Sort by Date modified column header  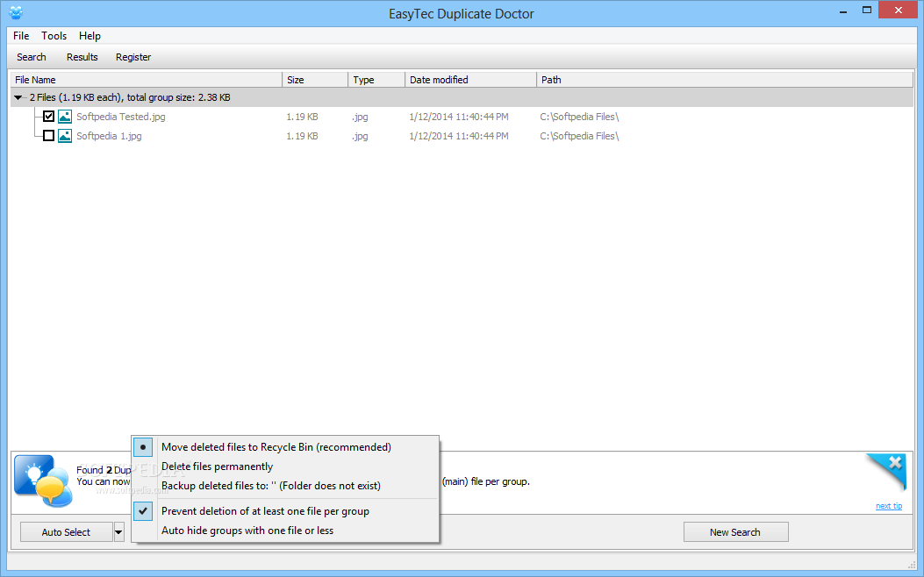pyautogui.click(x=471, y=80)
